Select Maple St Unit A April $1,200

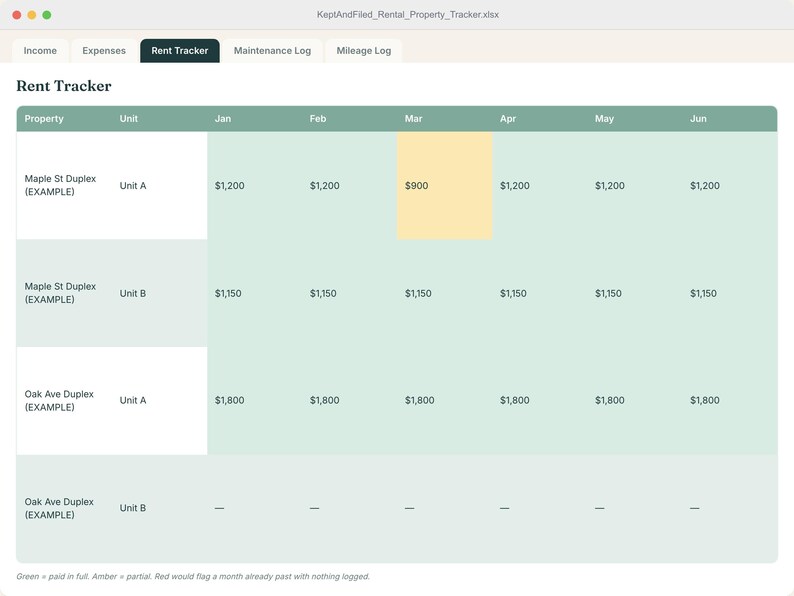point(540,185)
